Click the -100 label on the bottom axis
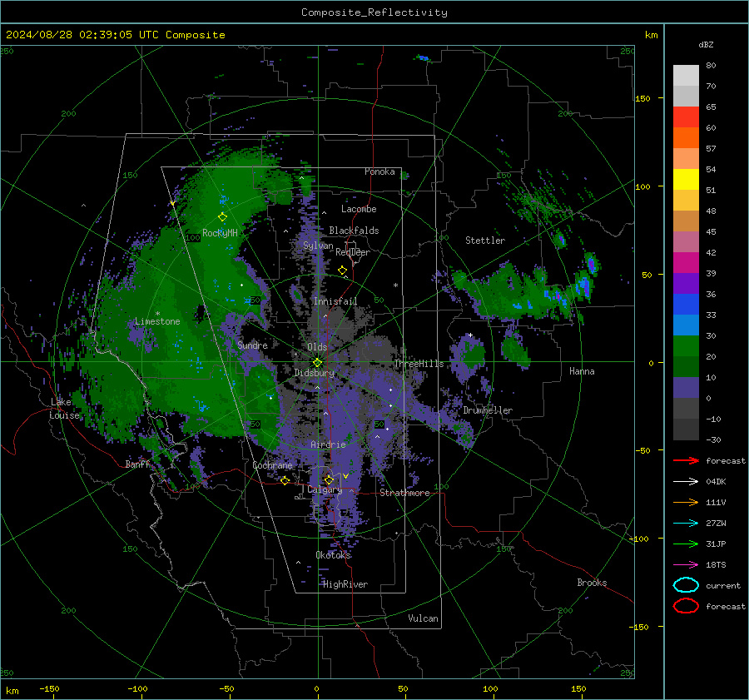Screen dimensions: 749x700 pyautogui.click(x=137, y=689)
